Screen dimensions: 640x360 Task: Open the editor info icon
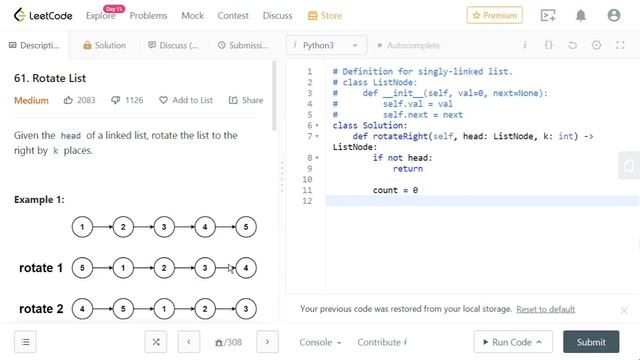tap(525, 45)
